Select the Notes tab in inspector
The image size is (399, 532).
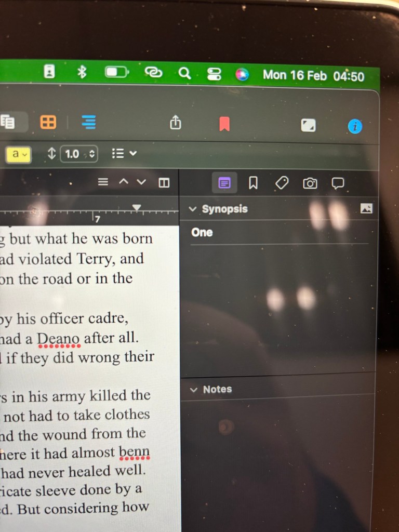click(224, 183)
